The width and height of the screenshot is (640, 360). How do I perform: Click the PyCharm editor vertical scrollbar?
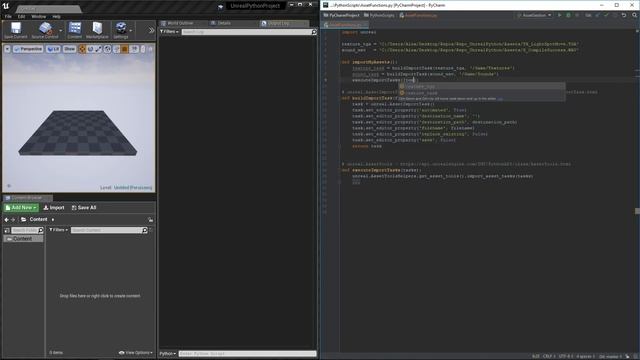638,190
